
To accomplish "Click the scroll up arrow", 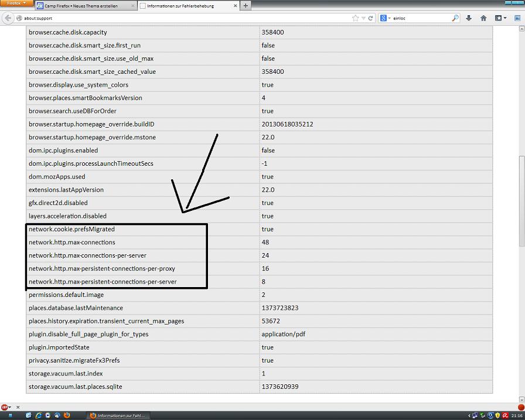I will click(521, 29).
